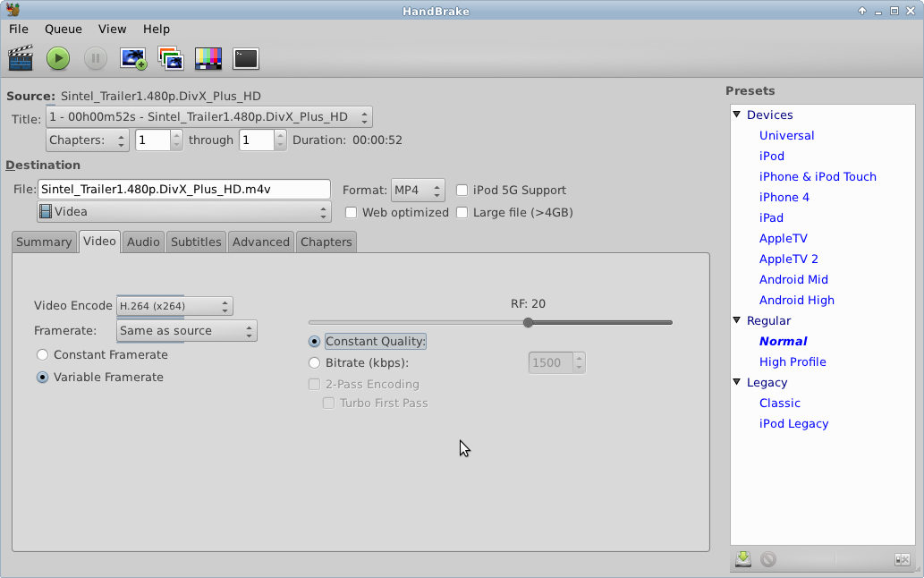Check Large file (>4GB) option
The width and height of the screenshot is (924, 578).
coord(462,213)
